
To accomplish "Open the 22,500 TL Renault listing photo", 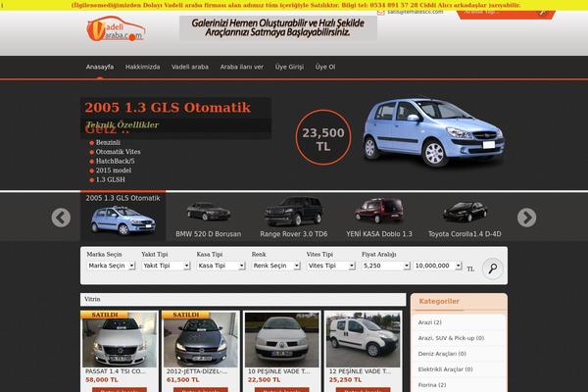I will [281, 340].
